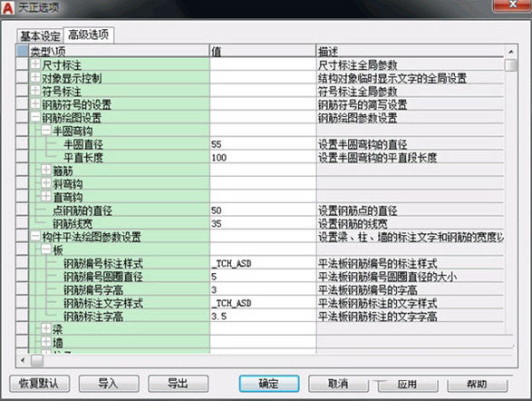Screen dimensions: 532x401
Task: Expand the 箍筋 node
Action: 46,171
